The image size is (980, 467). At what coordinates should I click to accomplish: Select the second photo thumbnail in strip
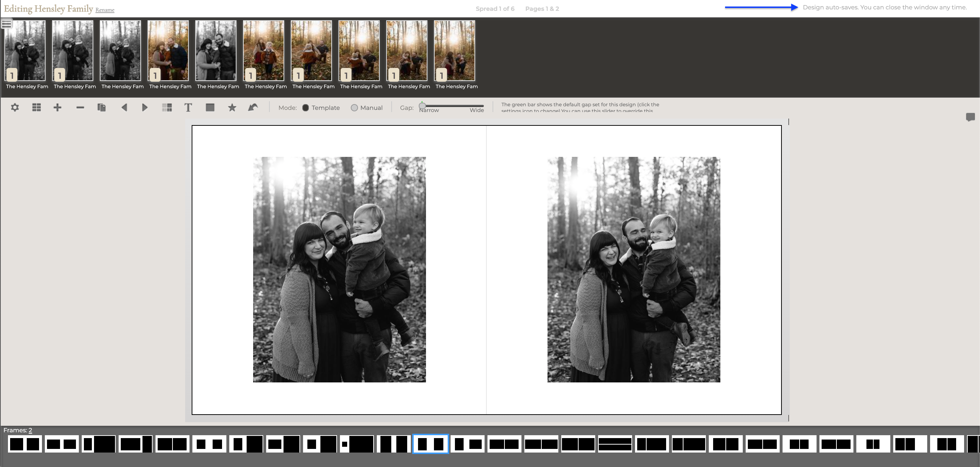73,51
